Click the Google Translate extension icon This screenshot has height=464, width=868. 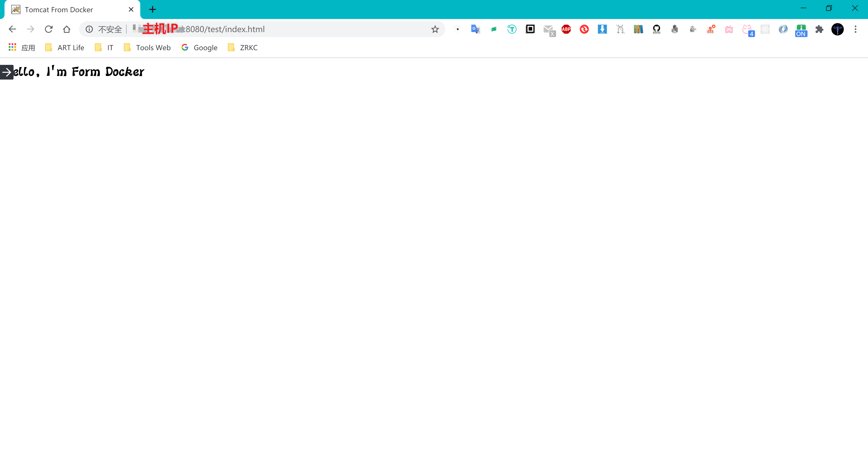(x=475, y=29)
